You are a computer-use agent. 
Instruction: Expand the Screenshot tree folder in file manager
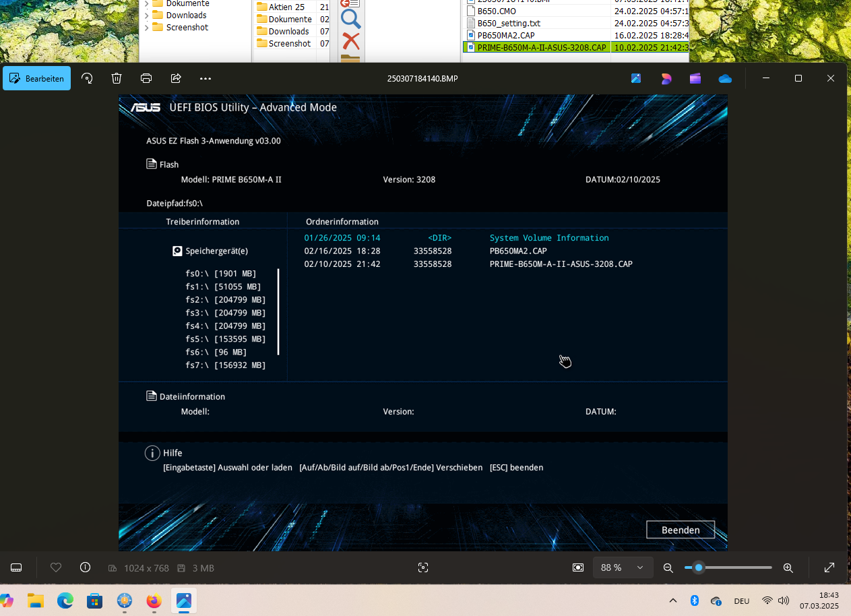coord(146,27)
